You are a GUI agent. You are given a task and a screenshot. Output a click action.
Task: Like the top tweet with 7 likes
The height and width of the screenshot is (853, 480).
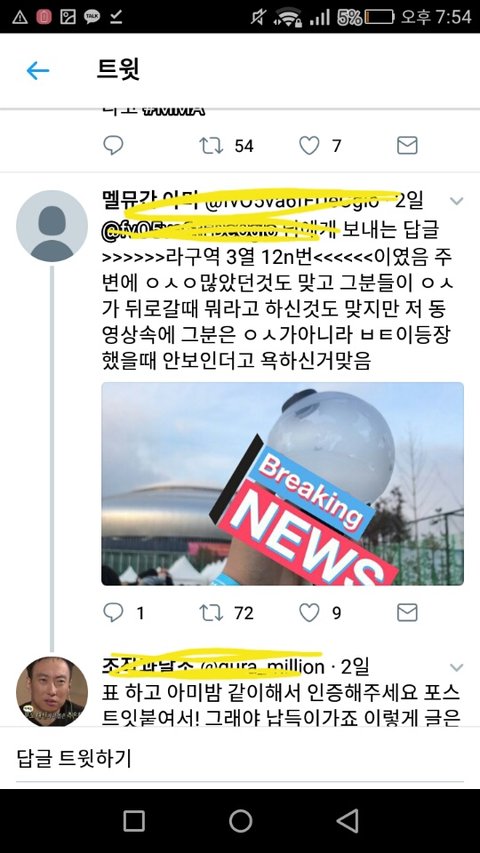coord(309,145)
